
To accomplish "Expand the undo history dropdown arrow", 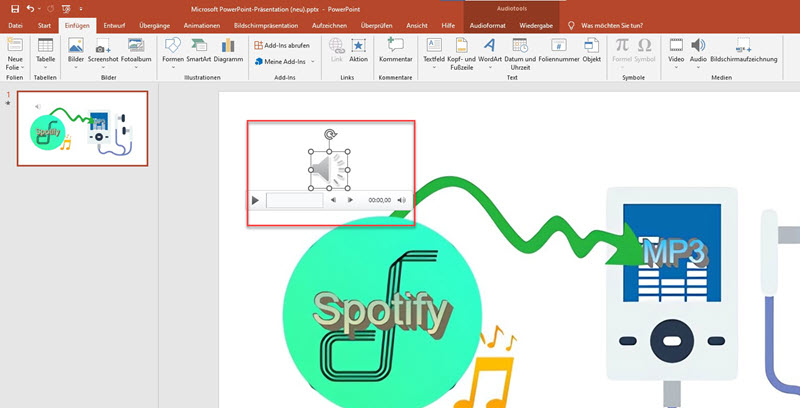I will 39,9.
